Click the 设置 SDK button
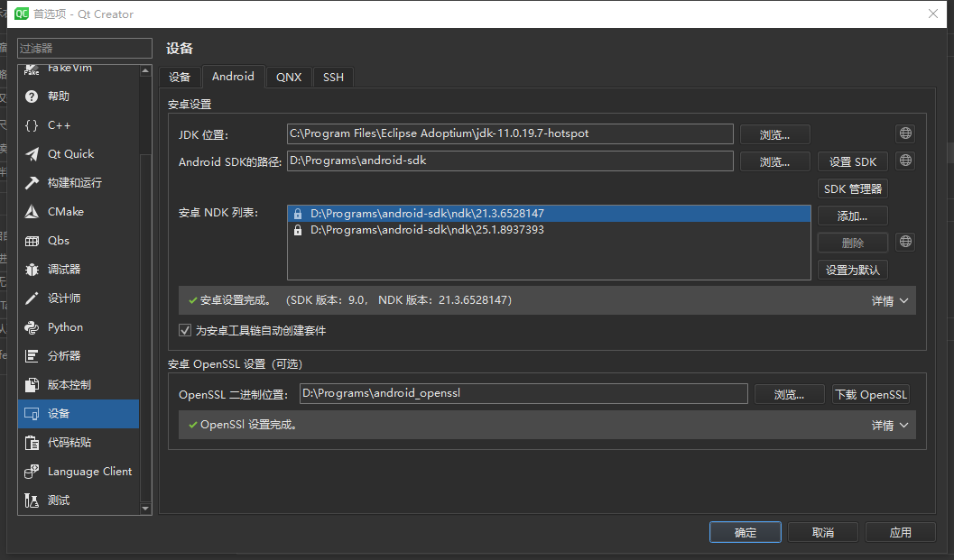 (852, 161)
